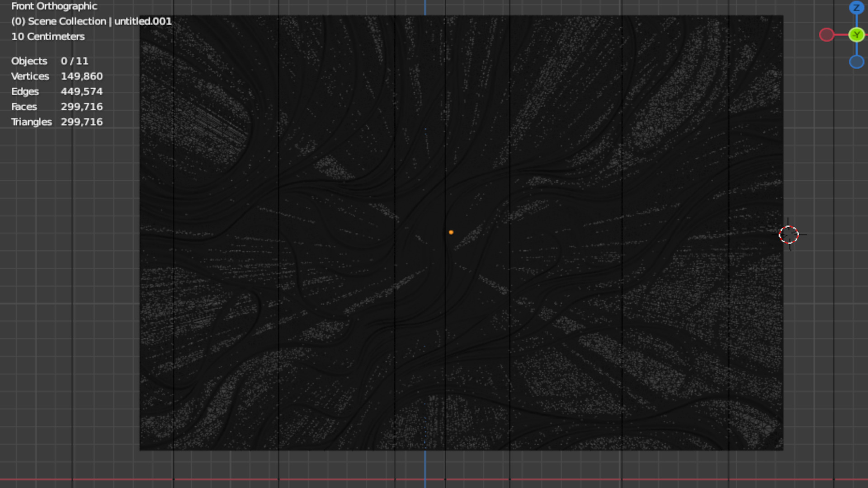Click the blue Z axis gizmo ball
Viewport: 868px width, 488px height.
[x=856, y=8]
